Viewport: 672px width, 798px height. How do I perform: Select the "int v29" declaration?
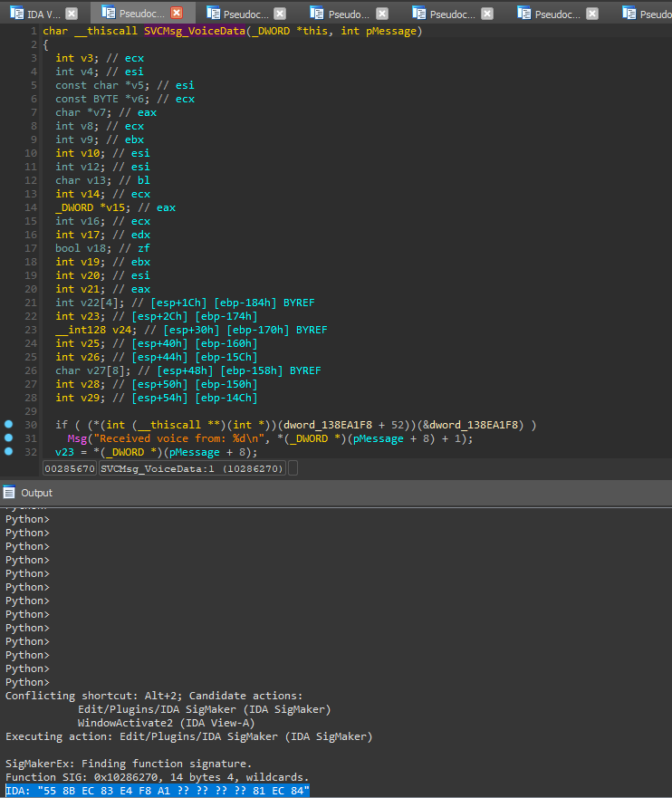pos(156,398)
